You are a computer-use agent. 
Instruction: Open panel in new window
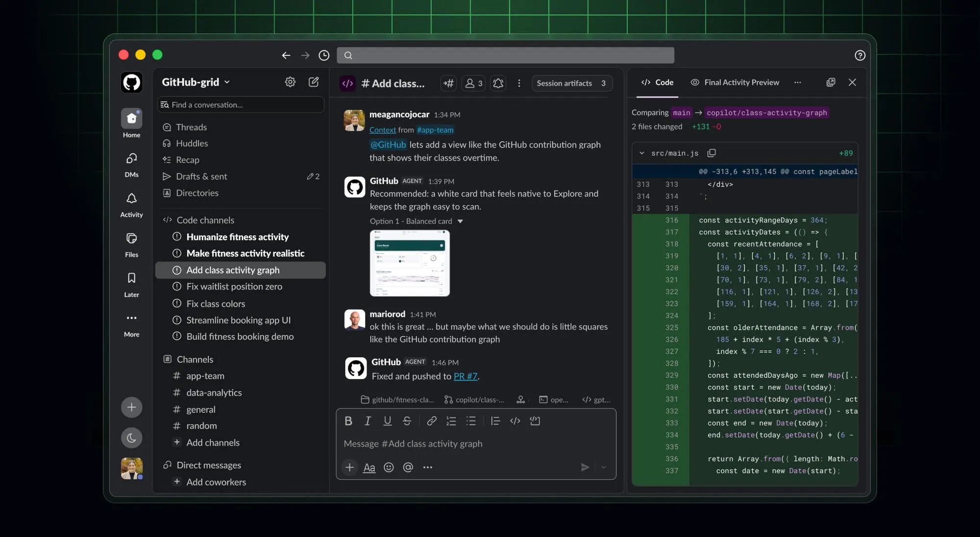pos(831,82)
